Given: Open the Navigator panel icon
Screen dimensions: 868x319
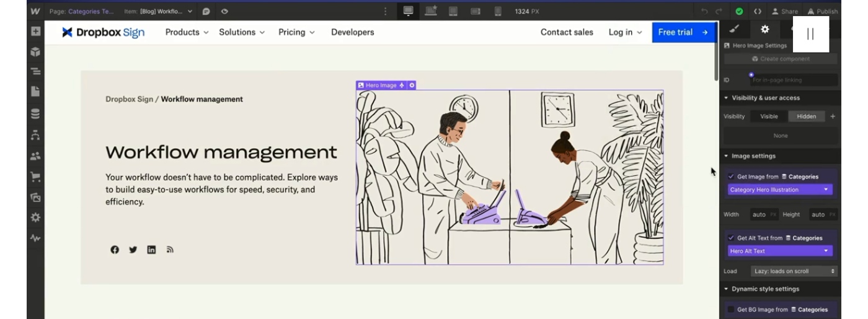Looking at the screenshot, I should pos(35,71).
